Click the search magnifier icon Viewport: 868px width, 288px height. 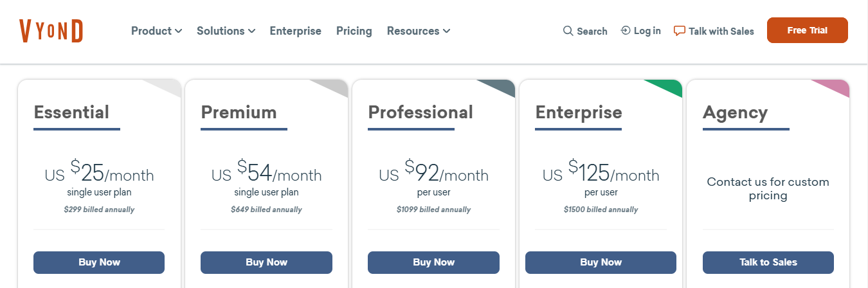(568, 31)
